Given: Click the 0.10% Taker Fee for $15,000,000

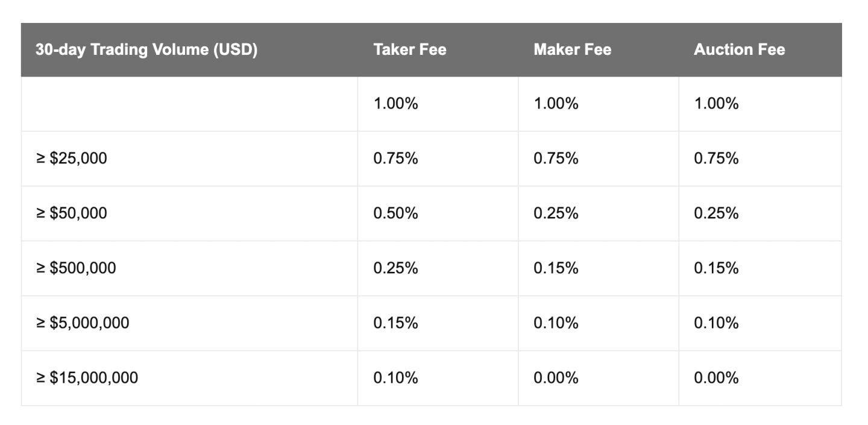Looking at the screenshot, I should [395, 378].
